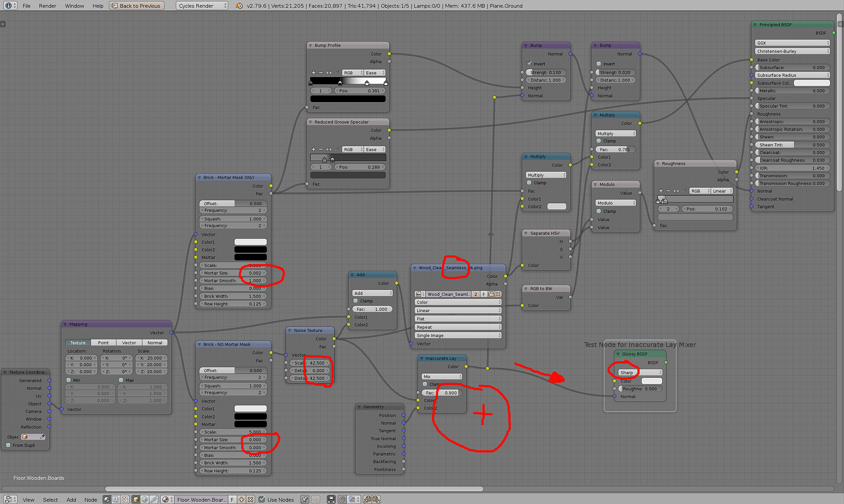Collapse the Principled BSDF node
The image size is (844, 504).
(x=757, y=24)
